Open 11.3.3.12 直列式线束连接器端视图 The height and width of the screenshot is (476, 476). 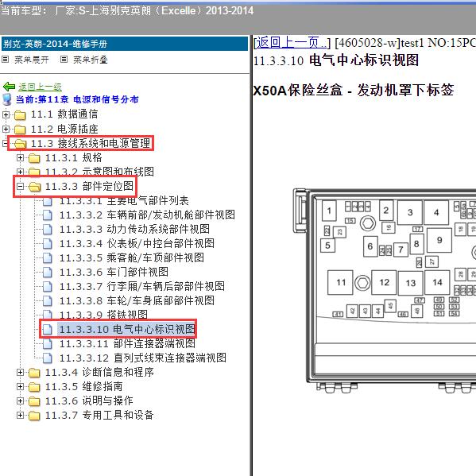pyautogui.click(x=143, y=358)
